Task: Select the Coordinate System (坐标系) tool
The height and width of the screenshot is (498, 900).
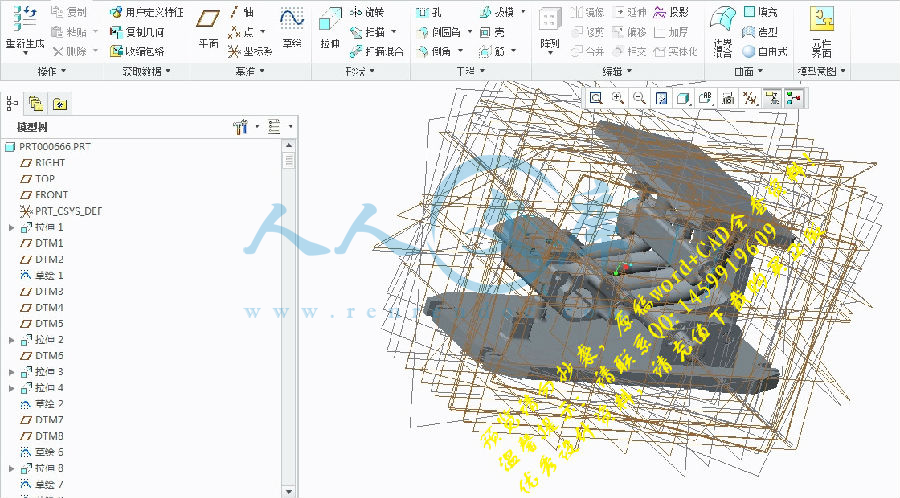Action: [x=250, y=52]
